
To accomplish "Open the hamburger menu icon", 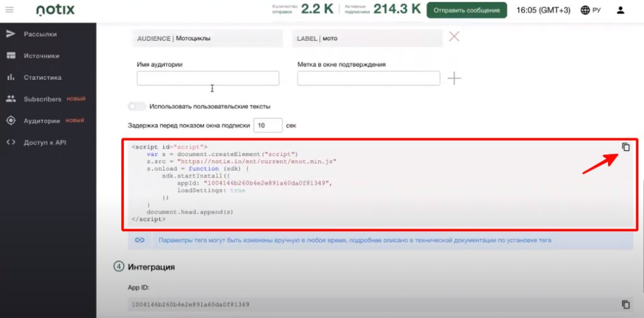I will click(x=9, y=10).
